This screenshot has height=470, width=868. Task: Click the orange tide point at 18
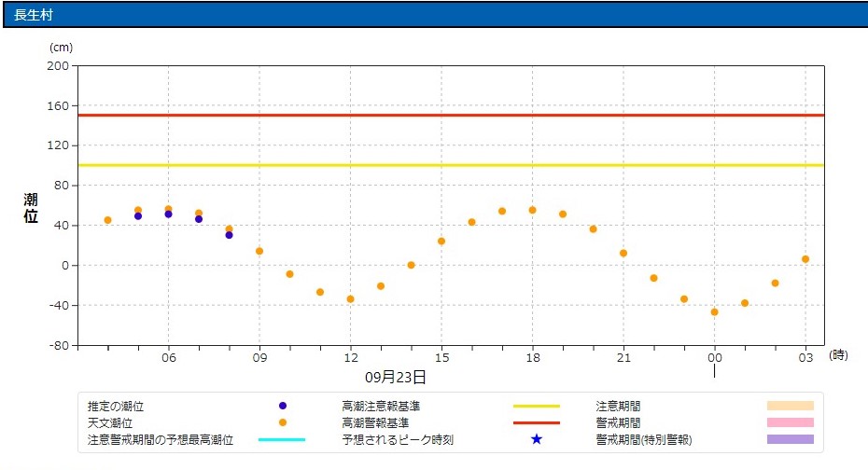pos(533,210)
